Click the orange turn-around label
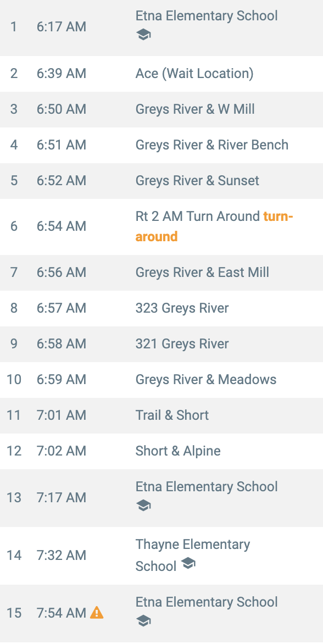Screen dimensions: 323x644 214,226
